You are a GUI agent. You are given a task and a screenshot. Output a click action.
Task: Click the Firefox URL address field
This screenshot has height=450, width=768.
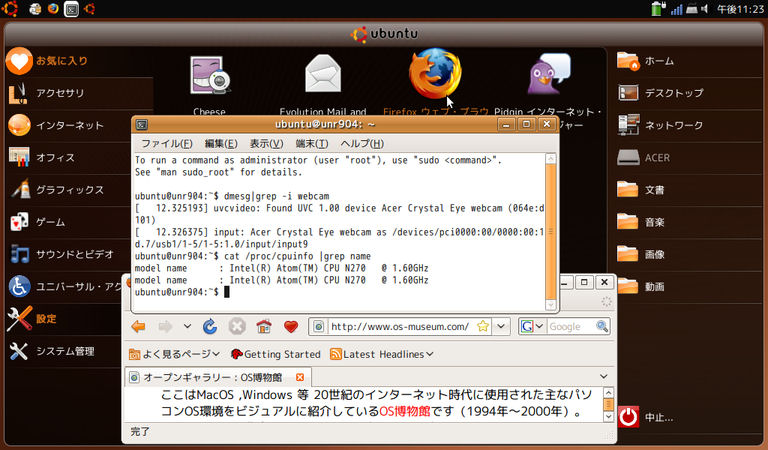point(401,327)
